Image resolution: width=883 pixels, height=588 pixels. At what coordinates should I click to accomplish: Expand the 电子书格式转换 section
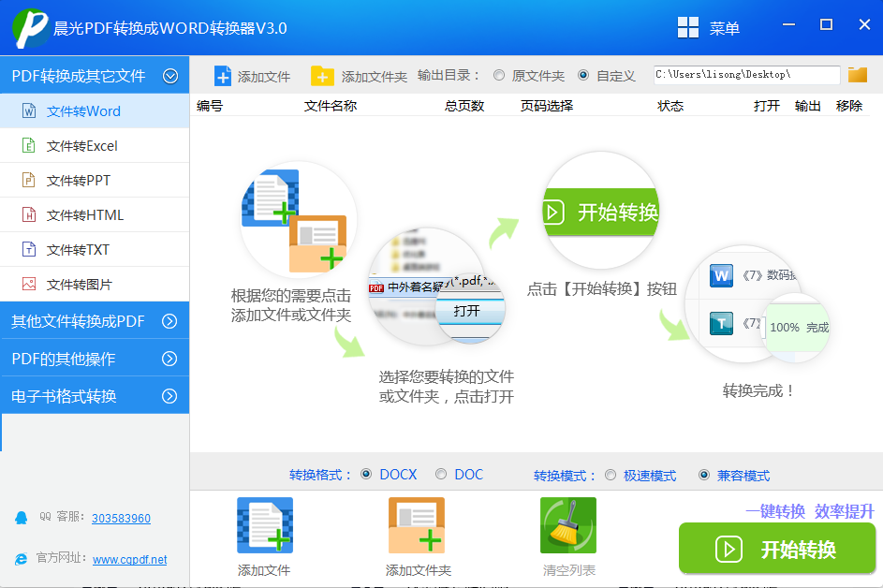point(170,395)
